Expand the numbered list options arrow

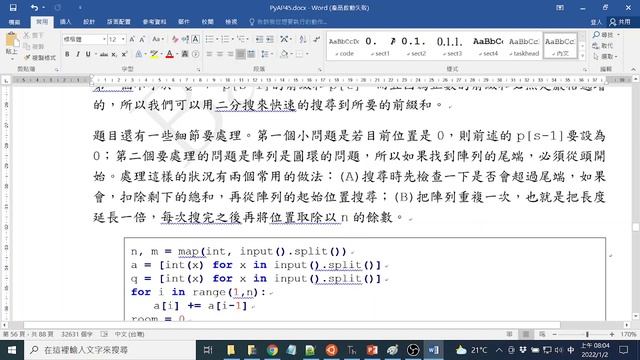point(233,40)
